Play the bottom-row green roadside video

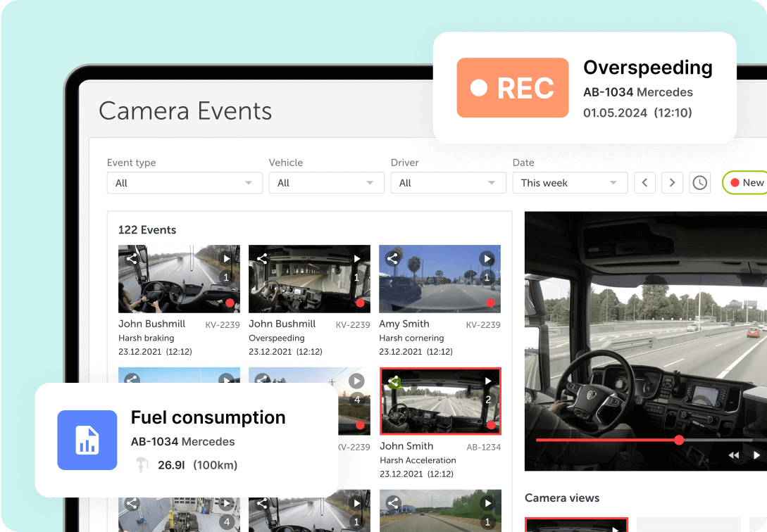coord(487,503)
